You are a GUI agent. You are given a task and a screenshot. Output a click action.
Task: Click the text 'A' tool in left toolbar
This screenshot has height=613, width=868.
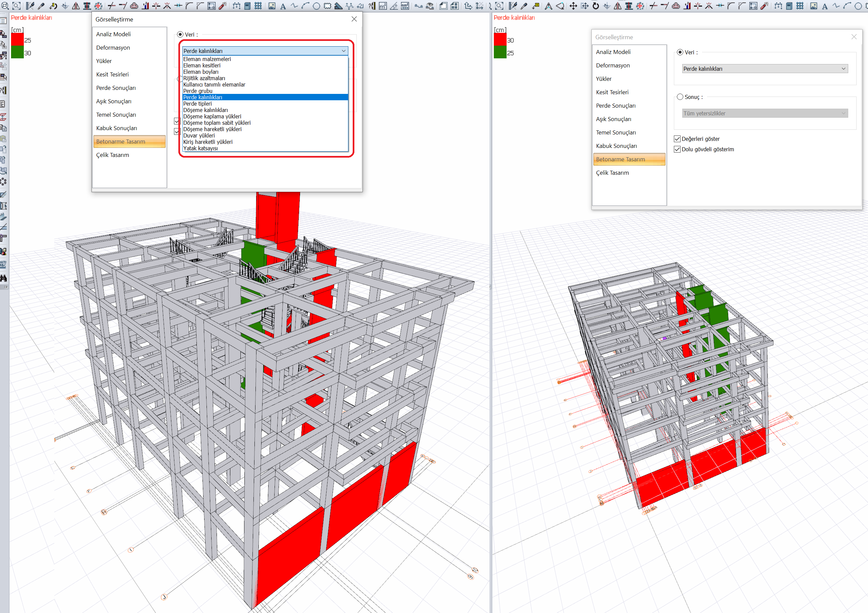coord(283,6)
